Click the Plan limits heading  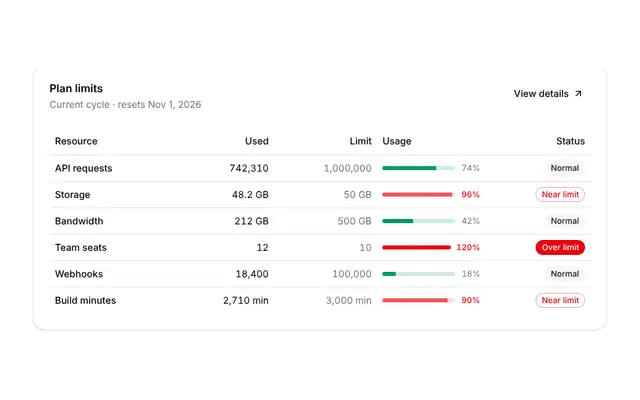click(x=76, y=89)
